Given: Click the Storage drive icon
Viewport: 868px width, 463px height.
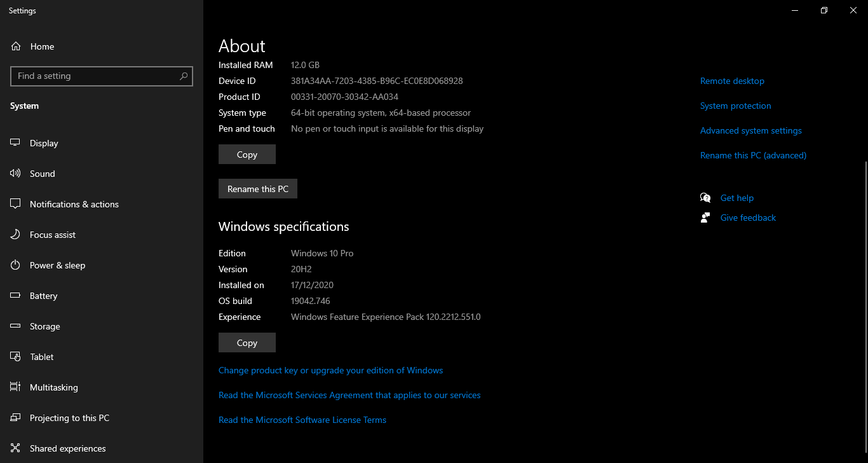Looking at the screenshot, I should coord(16,326).
